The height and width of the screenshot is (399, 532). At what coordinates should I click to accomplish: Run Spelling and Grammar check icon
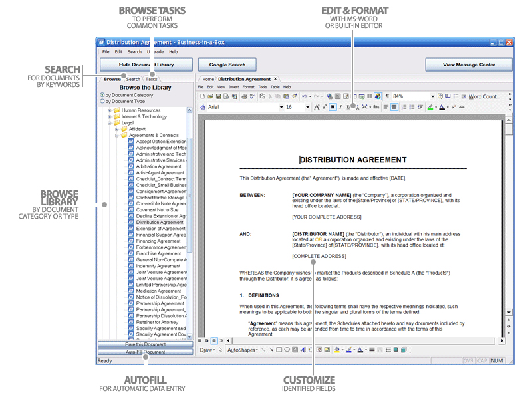[x=252, y=96]
